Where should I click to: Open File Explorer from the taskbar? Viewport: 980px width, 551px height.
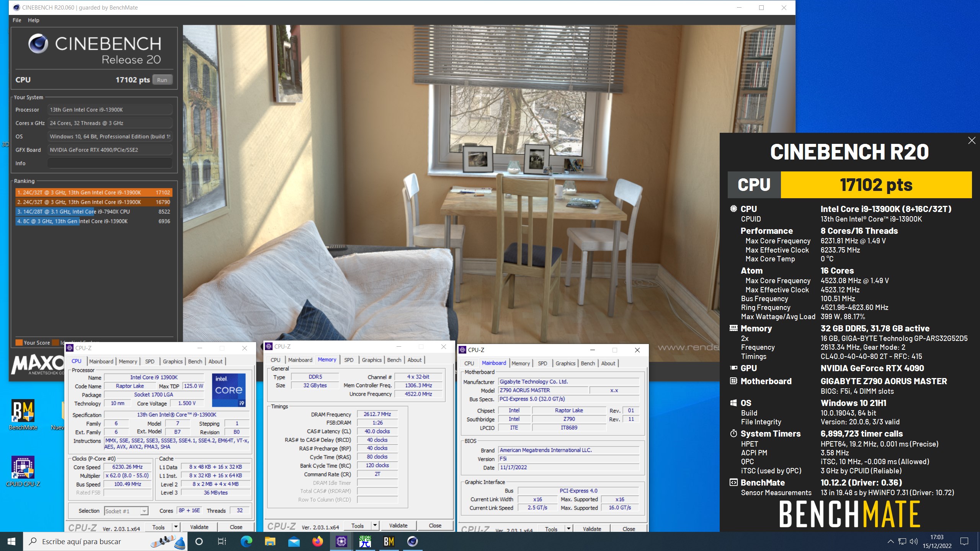(x=270, y=541)
